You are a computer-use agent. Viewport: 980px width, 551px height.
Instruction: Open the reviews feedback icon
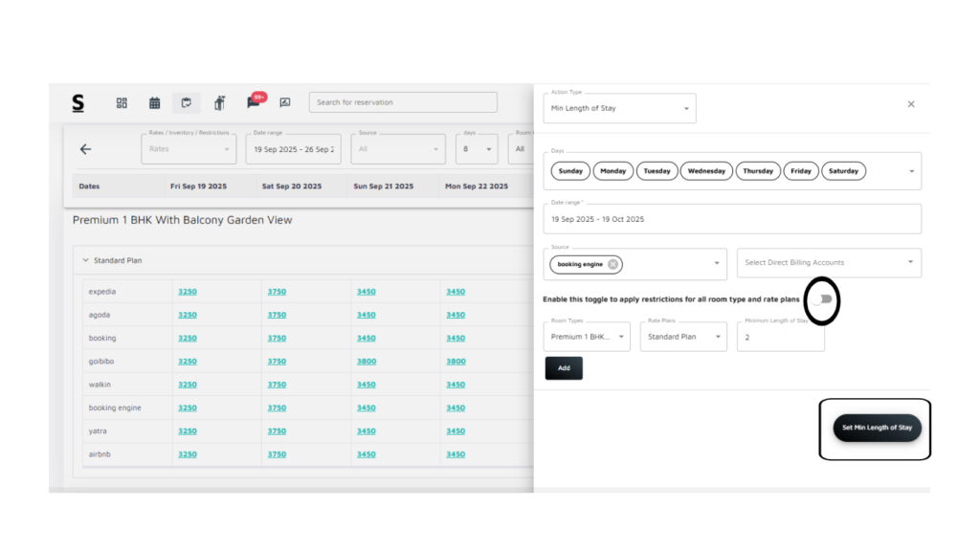pos(285,102)
